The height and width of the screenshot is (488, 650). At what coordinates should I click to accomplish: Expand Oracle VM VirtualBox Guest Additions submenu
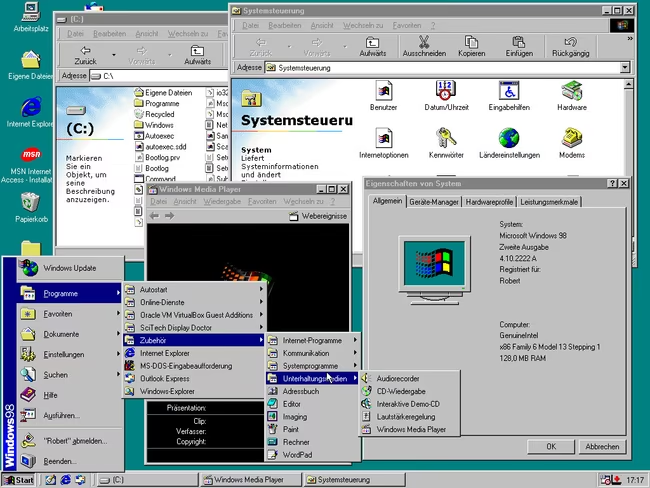194,315
